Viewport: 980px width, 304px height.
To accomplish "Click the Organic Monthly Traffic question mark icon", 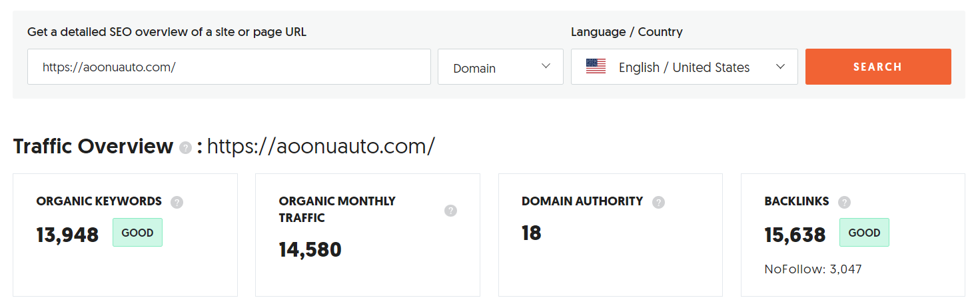I will 451,211.
